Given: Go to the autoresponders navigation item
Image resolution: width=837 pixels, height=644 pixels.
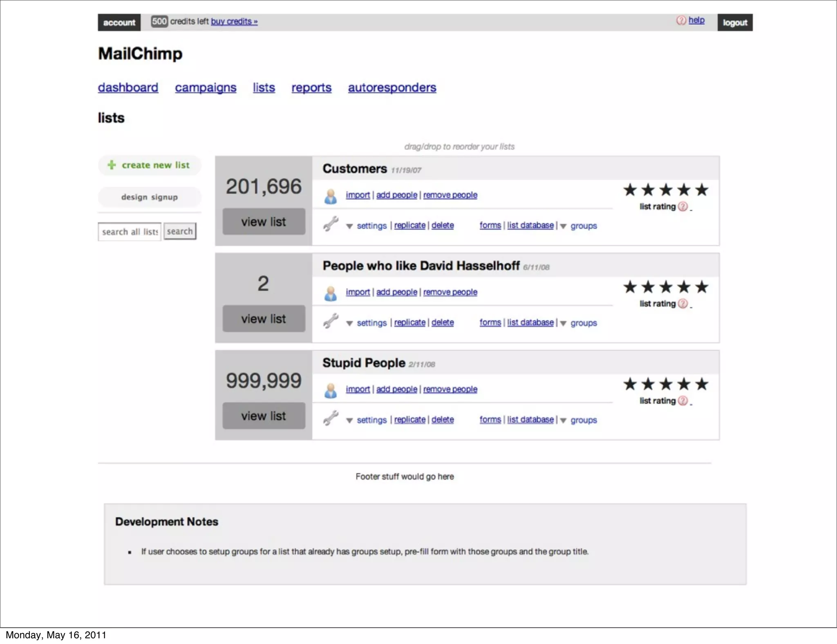Looking at the screenshot, I should 392,87.
